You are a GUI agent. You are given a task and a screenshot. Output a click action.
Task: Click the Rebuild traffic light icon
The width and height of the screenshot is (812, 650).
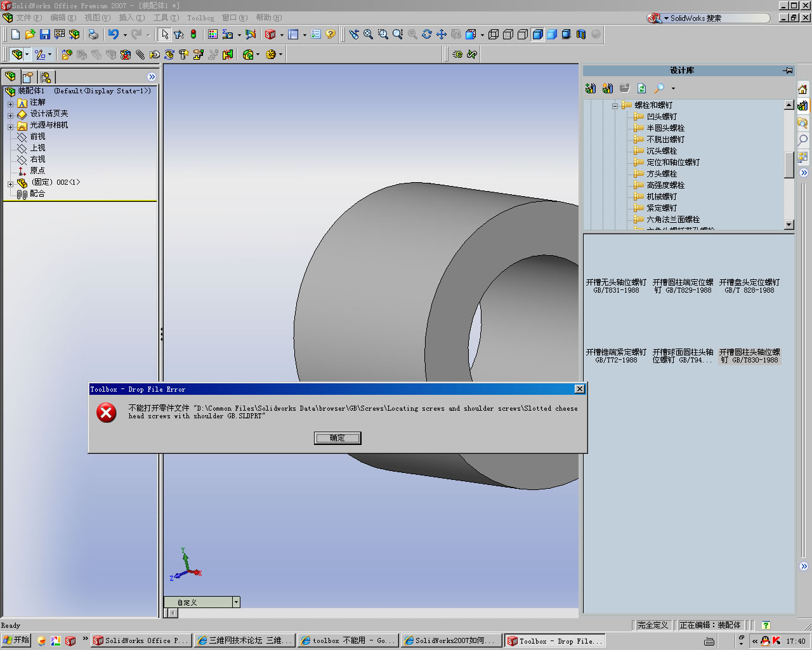point(193,34)
